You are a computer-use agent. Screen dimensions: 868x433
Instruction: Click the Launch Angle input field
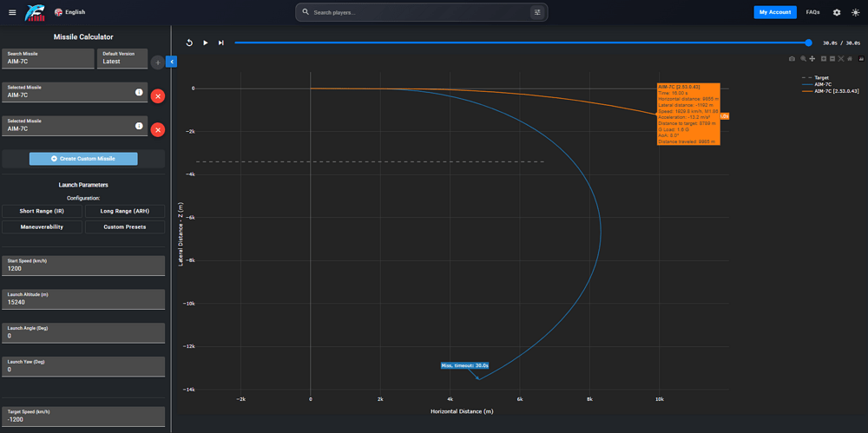(x=83, y=333)
